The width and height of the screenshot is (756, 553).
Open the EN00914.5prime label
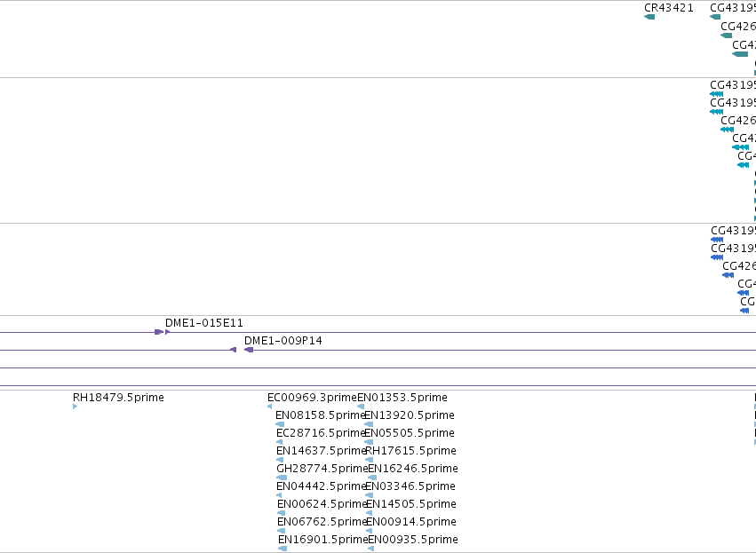[x=411, y=522]
